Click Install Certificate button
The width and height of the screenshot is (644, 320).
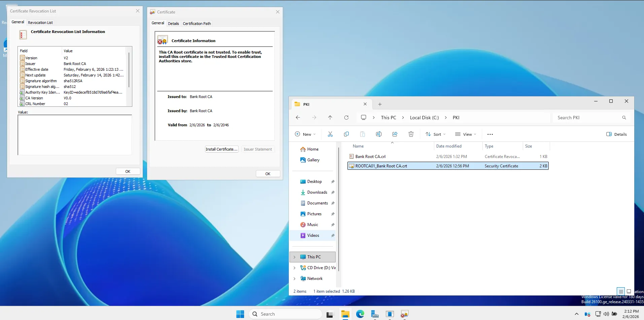tap(222, 149)
